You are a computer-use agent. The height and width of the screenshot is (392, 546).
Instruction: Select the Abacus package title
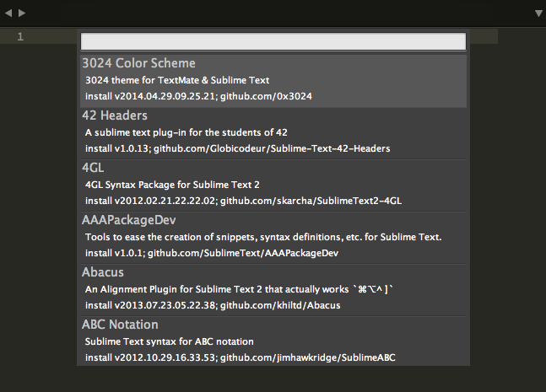[103, 272]
